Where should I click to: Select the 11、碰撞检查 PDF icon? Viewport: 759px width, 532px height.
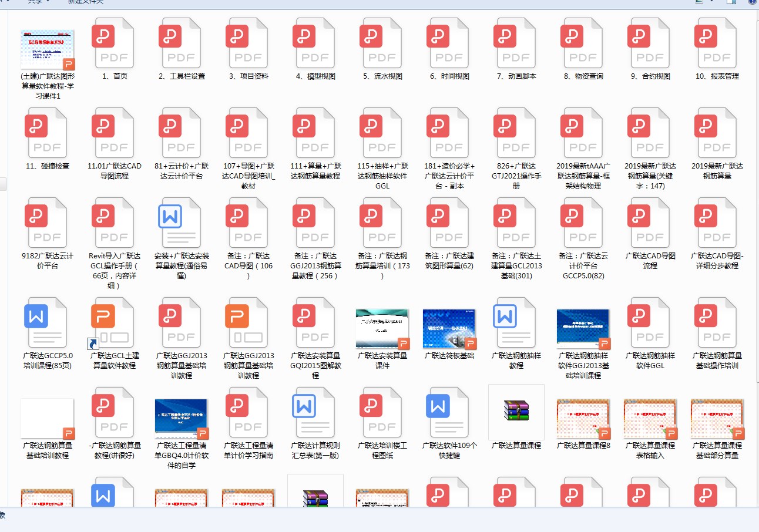pos(45,133)
